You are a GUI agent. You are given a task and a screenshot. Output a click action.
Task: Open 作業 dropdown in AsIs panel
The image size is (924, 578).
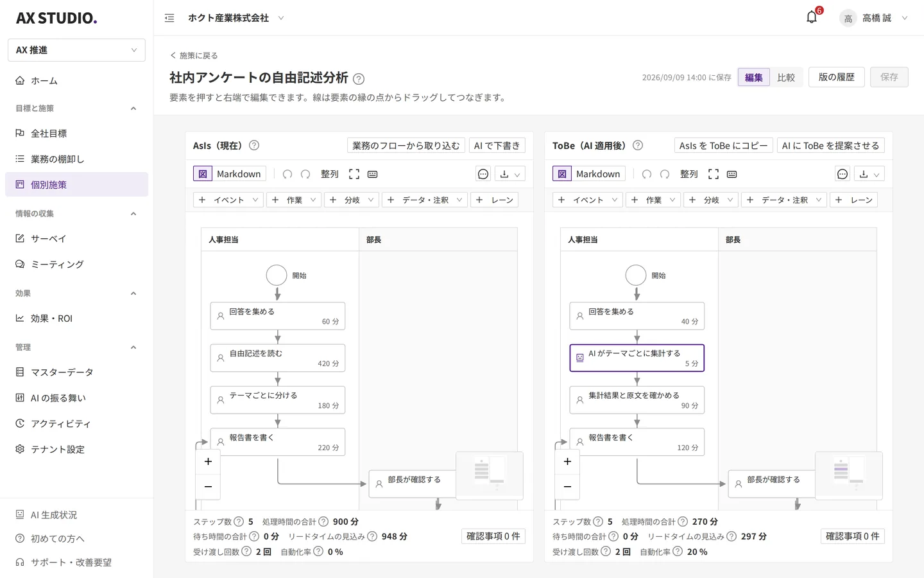coord(294,200)
